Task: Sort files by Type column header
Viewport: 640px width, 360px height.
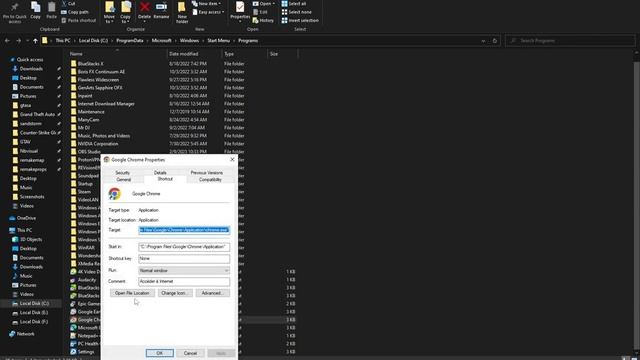Action: click(x=229, y=54)
